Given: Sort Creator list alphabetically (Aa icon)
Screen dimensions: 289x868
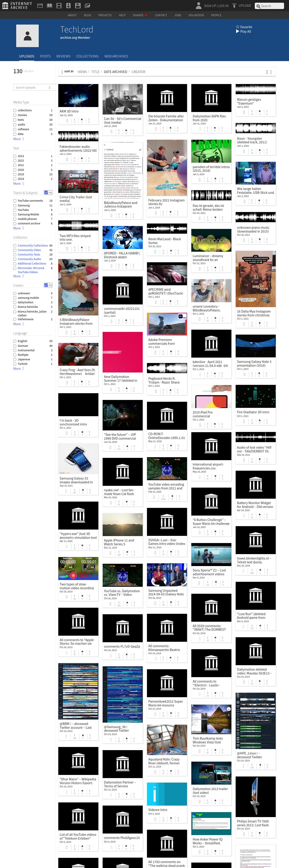Looking at the screenshot, I should [x=50, y=285].
